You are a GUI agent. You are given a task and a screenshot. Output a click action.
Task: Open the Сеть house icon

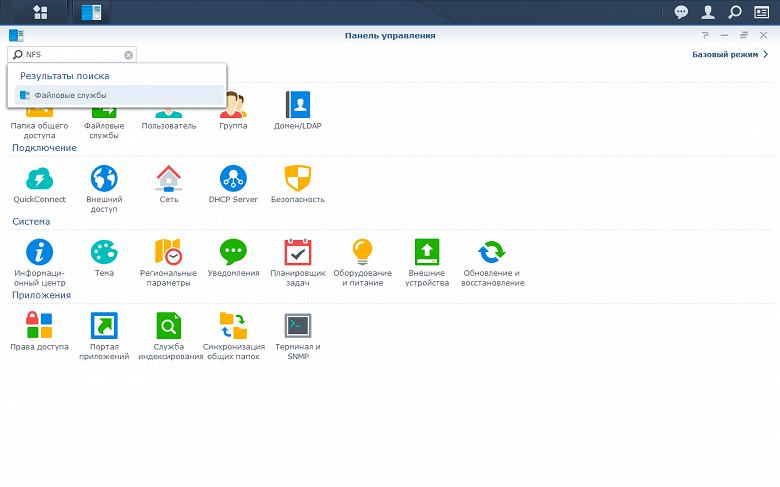(x=169, y=179)
